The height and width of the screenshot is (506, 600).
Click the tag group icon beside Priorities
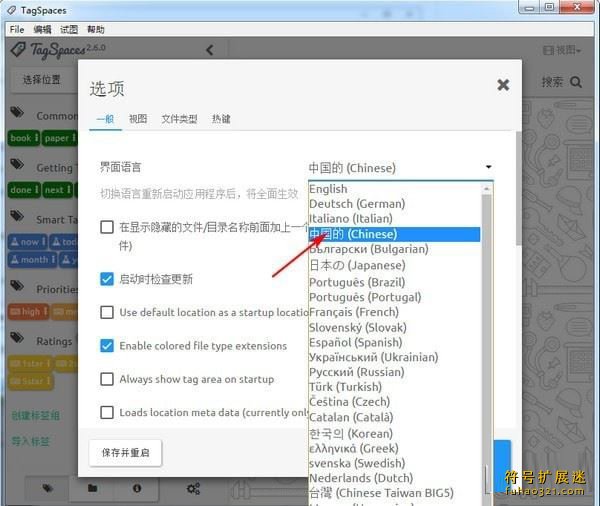pos(17,286)
